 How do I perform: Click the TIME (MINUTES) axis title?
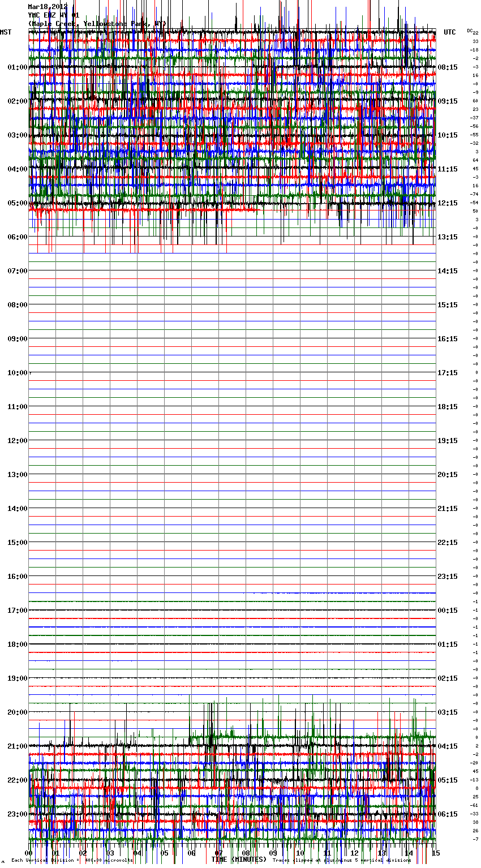[x=239, y=860]
